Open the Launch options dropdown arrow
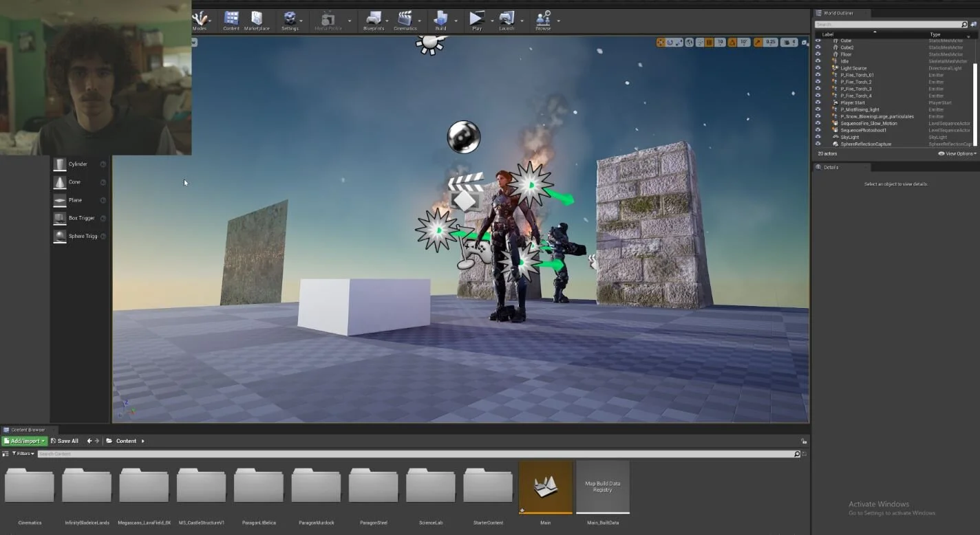This screenshot has width=980, height=535. 521,21
